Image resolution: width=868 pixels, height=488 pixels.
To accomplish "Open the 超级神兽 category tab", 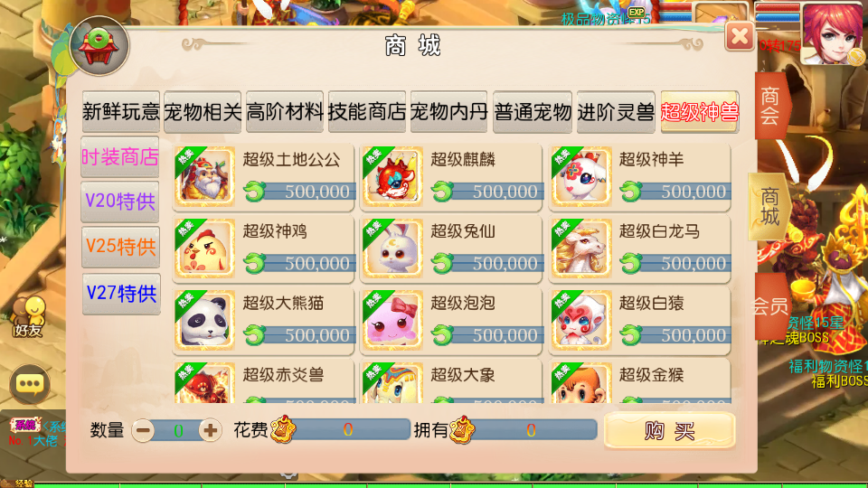I will (700, 112).
